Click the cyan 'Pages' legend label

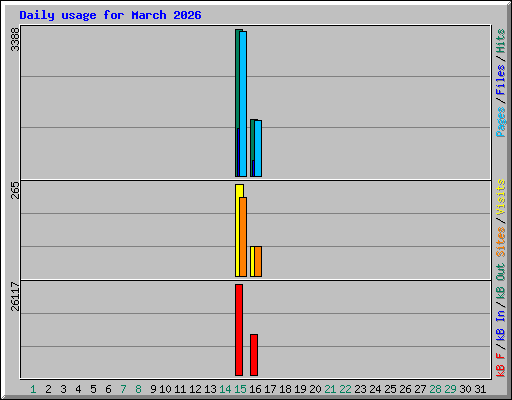pos(500,122)
